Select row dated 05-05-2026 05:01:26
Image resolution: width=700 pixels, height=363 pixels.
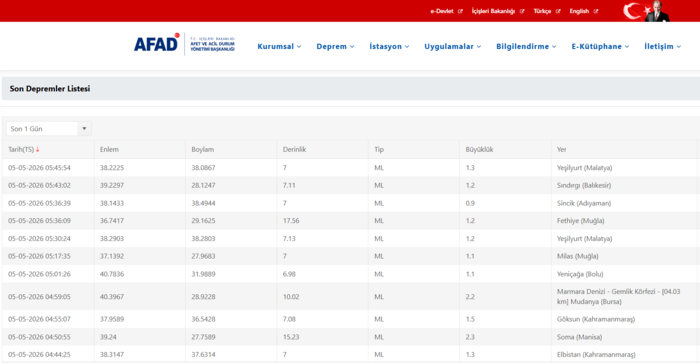click(350, 274)
